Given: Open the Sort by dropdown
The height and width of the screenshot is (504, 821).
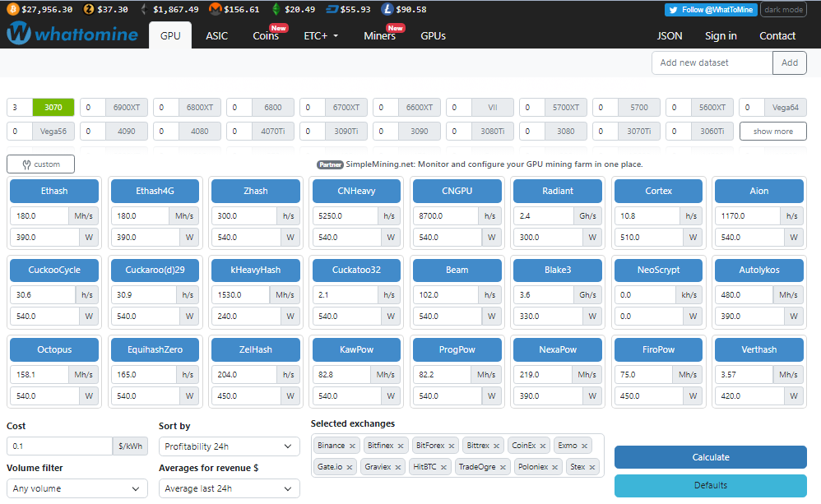Looking at the screenshot, I should click(229, 446).
